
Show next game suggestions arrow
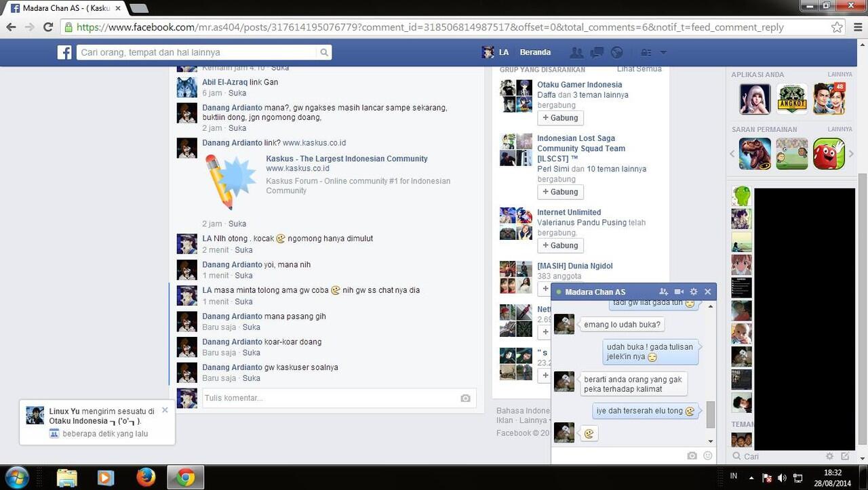pyautogui.click(x=851, y=154)
